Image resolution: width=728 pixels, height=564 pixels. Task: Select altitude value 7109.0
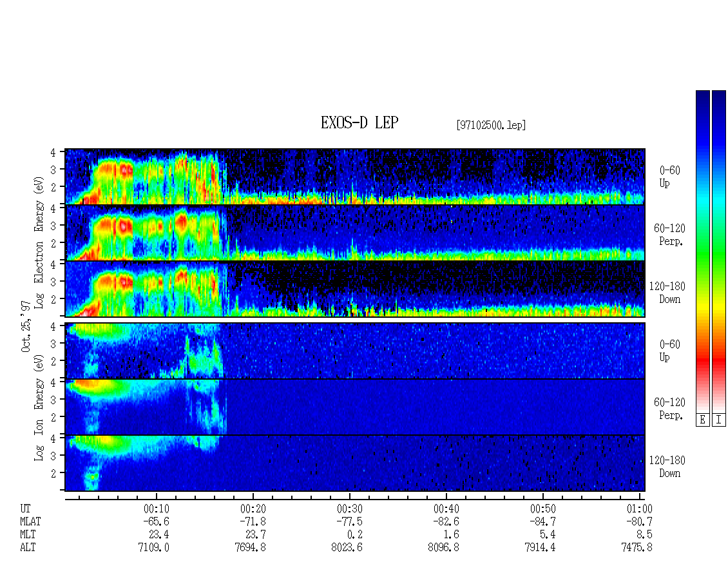(x=154, y=548)
